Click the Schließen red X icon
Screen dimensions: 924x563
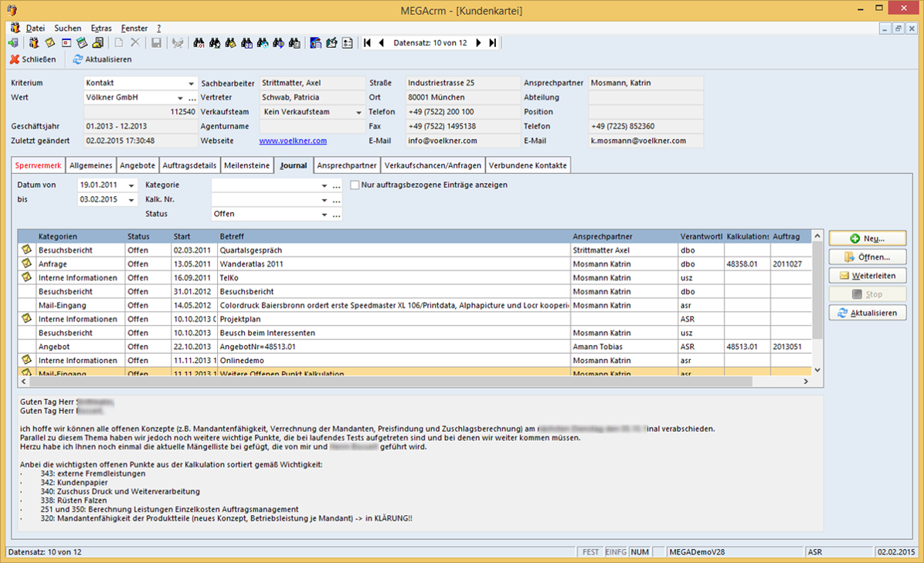[15, 59]
